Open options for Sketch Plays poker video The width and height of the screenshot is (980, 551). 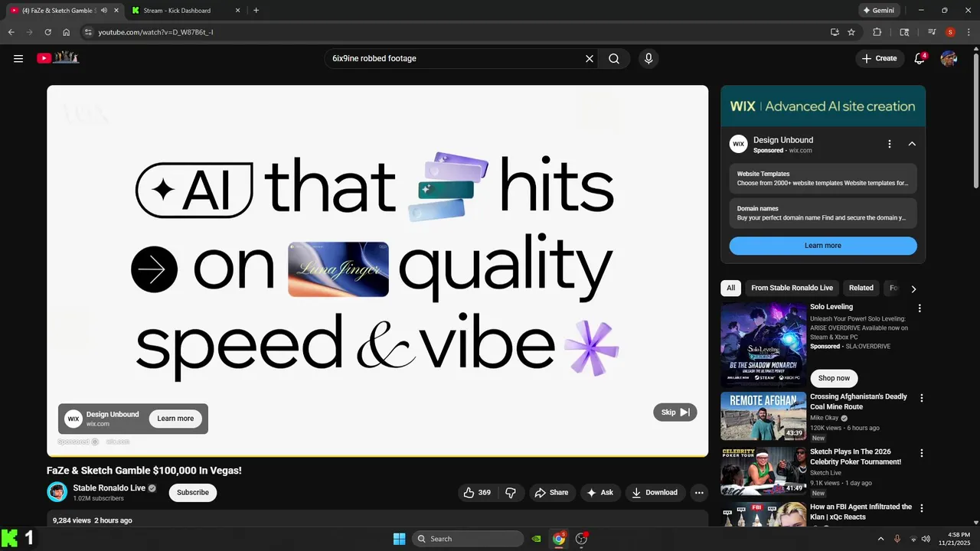(x=922, y=453)
